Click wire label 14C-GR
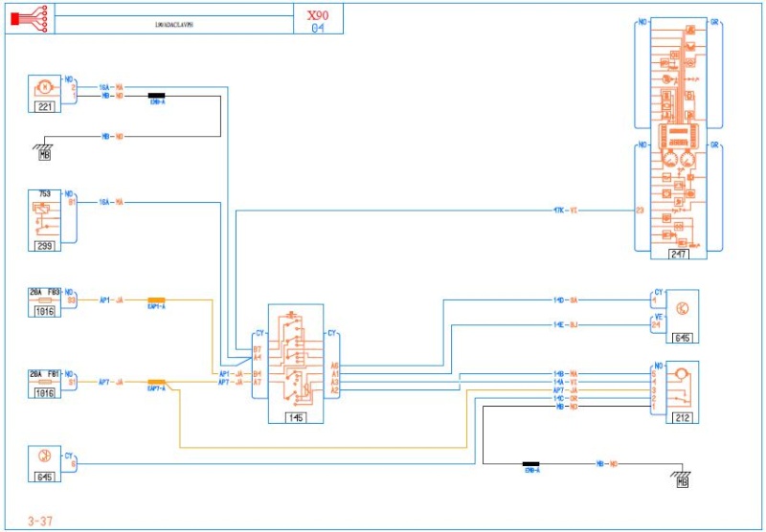Screen dimensions: 766x532 point(565,398)
